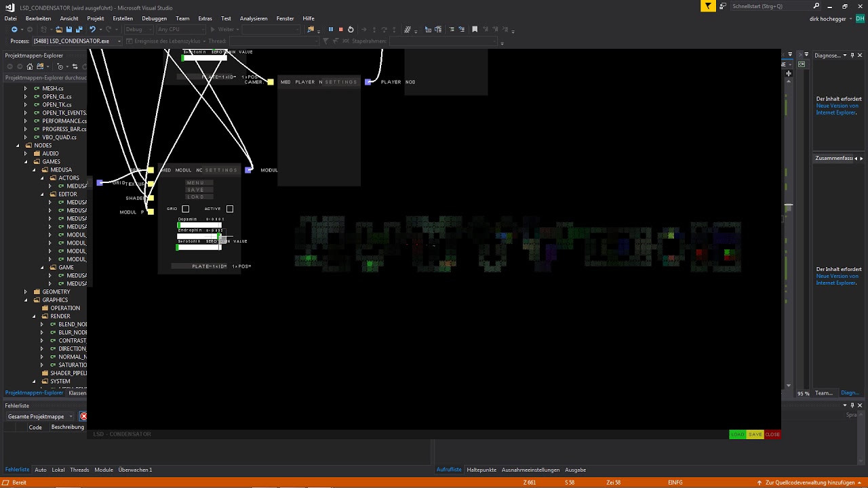Collapse the NODES folder
The image size is (868, 488).
coord(18,146)
